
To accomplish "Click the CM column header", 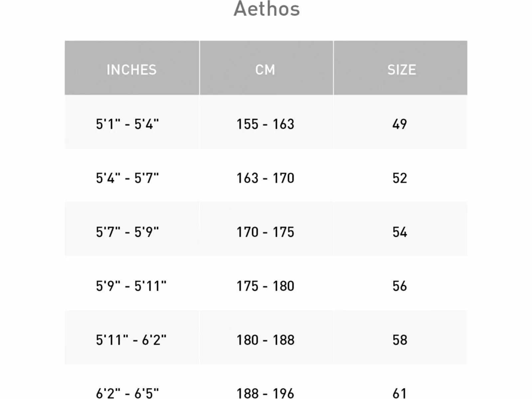I will coord(265,70).
